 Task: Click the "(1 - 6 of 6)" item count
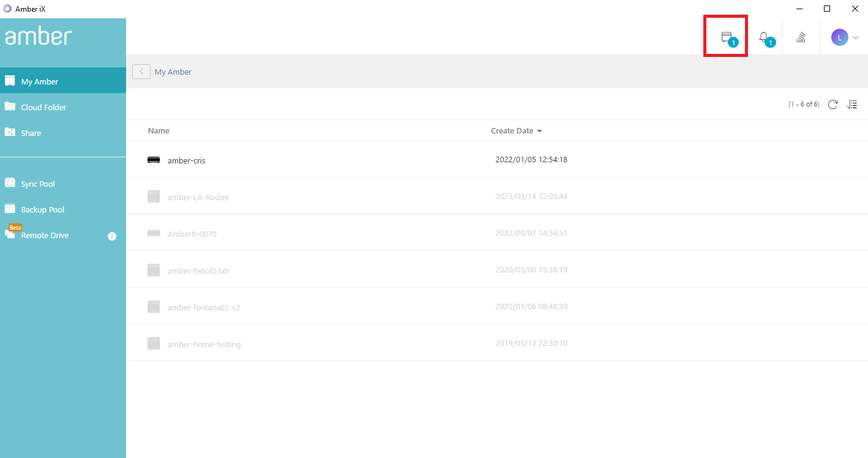[804, 105]
